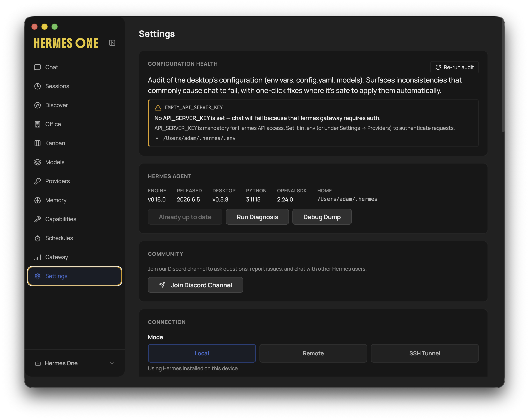Click the desktop version v0.5.8
Viewport: 529px width, 420px height.
coord(220,200)
